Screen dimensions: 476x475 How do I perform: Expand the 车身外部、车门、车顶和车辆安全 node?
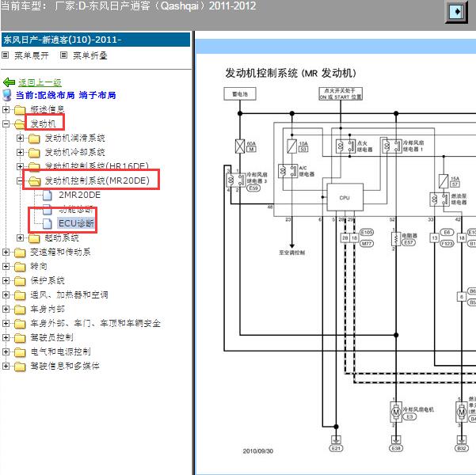[6, 323]
